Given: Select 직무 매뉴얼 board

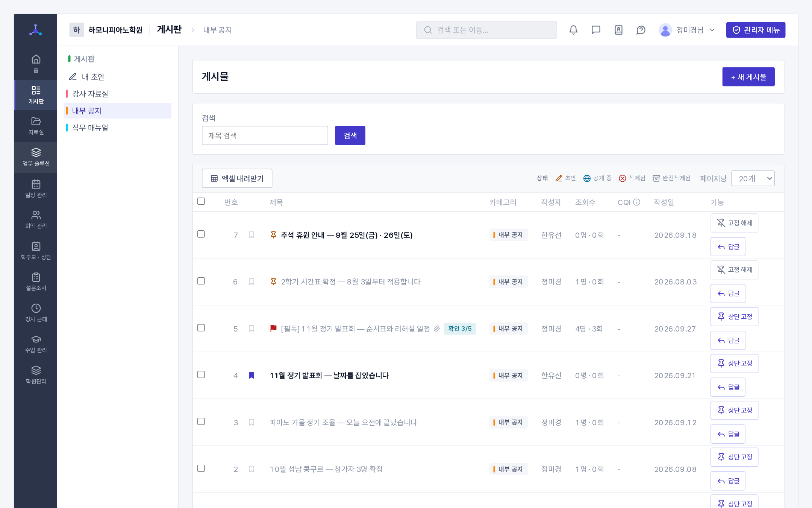Looking at the screenshot, I should click(x=117, y=128).
